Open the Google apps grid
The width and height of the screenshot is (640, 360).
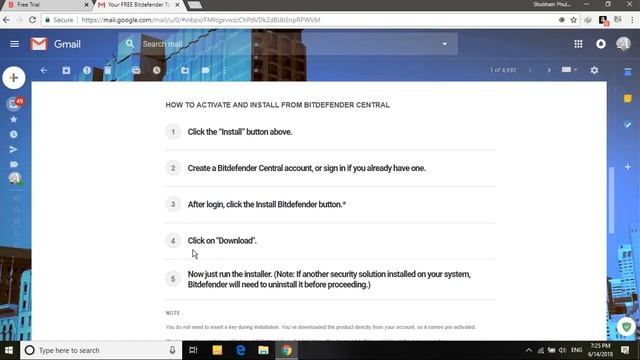[578, 44]
